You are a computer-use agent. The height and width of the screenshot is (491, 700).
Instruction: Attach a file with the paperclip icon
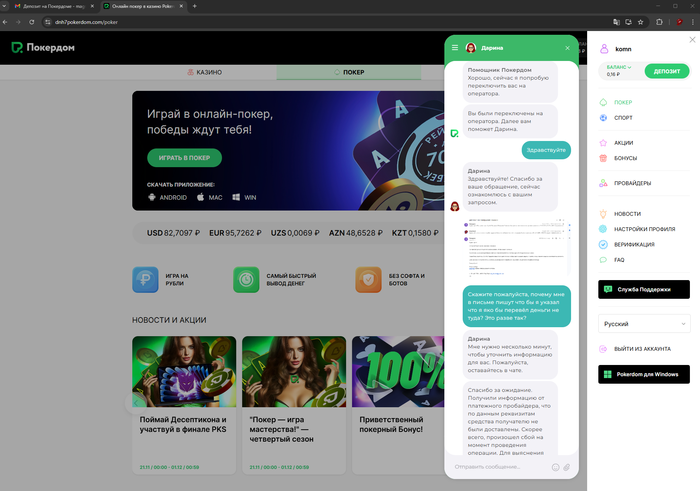click(x=567, y=467)
